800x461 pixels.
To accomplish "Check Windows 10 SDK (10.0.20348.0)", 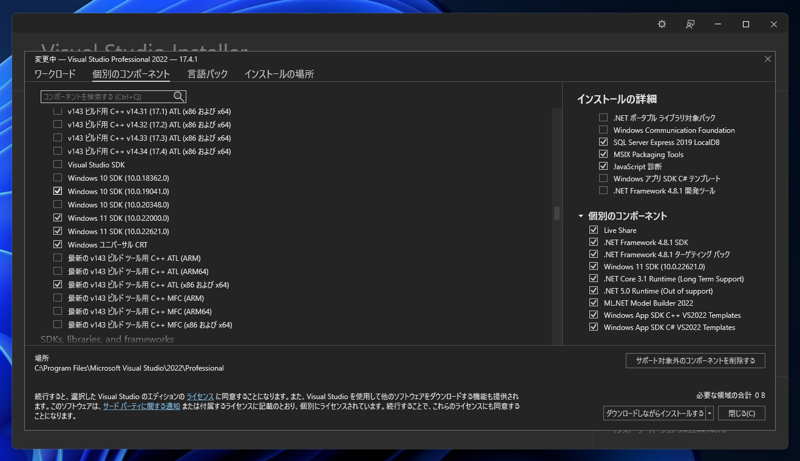I will coord(57,204).
